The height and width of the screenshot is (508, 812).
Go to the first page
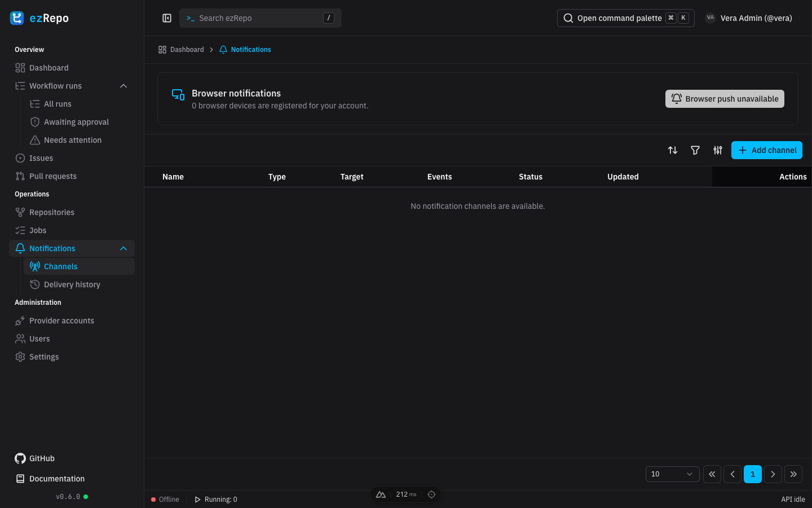click(x=712, y=474)
